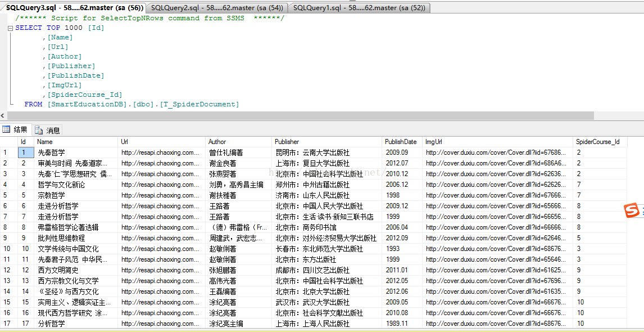Image resolution: width=644 pixels, height=332 pixels.
Task: Switch to SQLQuery2.sql tab
Action: click(x=217, y=8)
